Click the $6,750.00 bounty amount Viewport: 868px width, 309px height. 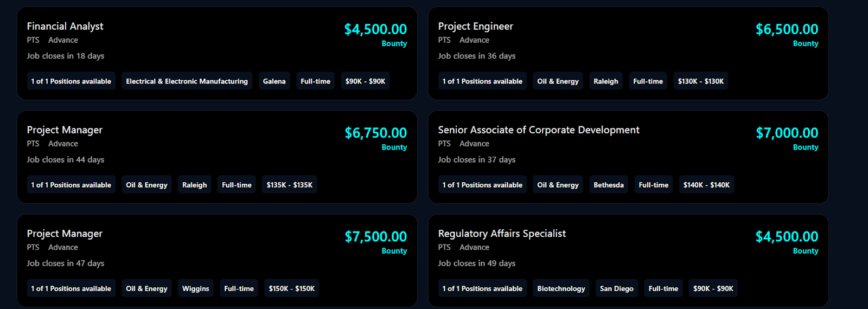pos(375,133)
